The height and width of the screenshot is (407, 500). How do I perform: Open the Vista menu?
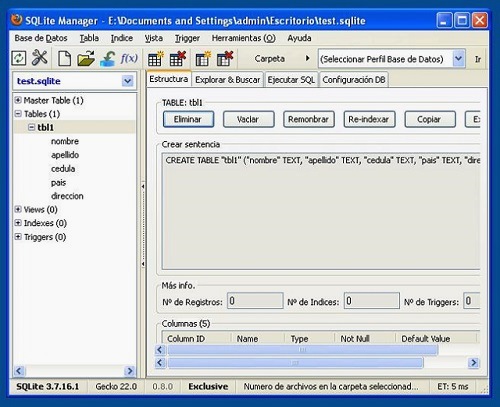[154, 38]
